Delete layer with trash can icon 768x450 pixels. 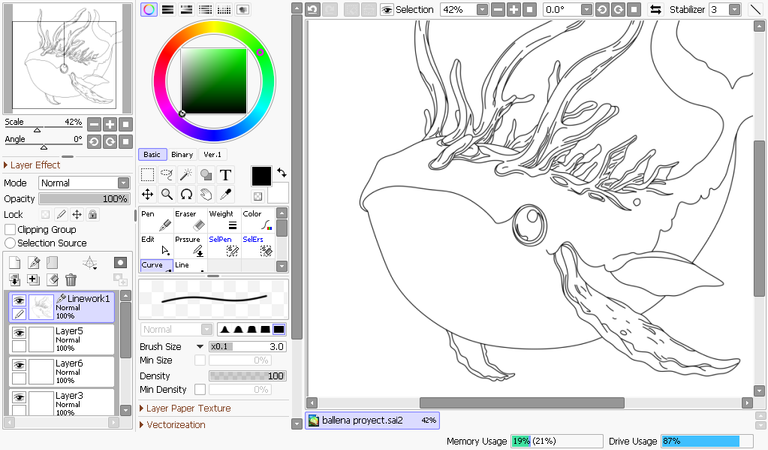pyautogui.click(x=71, y=280)
